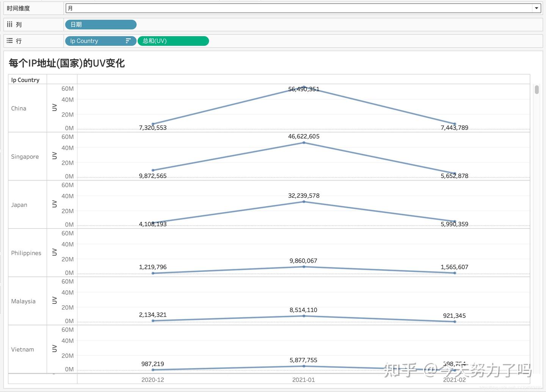Viewport: 546px width, 392px height.
Task: Click the China 2021-01 data point marker
Action: tap(304, 87)
